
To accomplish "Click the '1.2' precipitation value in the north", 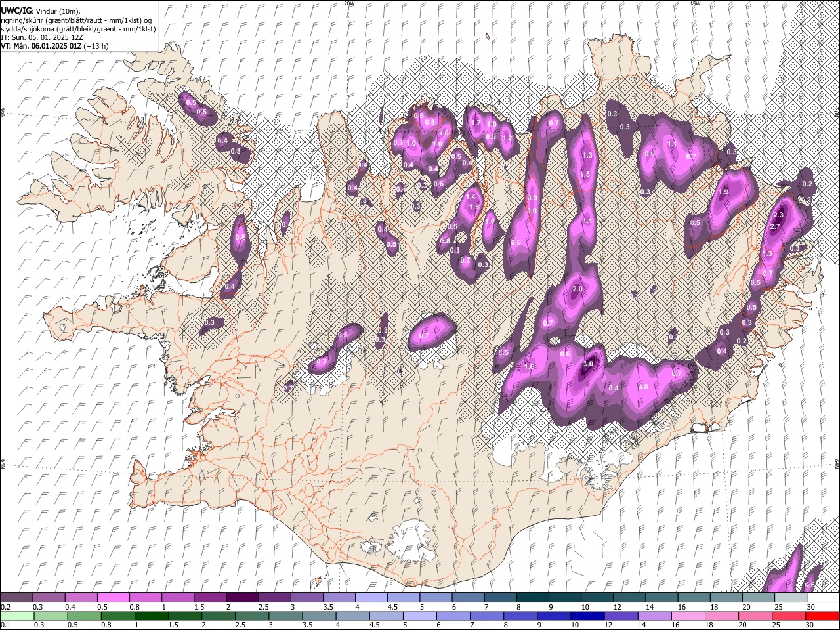I will [507, 138].
